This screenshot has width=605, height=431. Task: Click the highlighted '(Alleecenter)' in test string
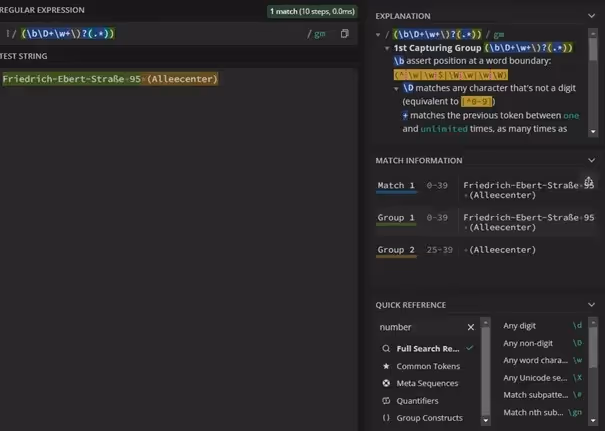182,79
